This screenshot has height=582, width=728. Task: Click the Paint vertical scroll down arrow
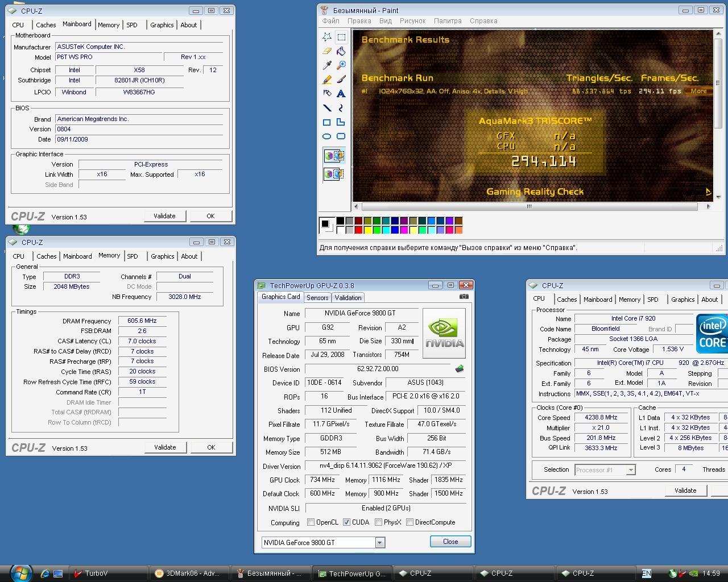tap(718, 197)
